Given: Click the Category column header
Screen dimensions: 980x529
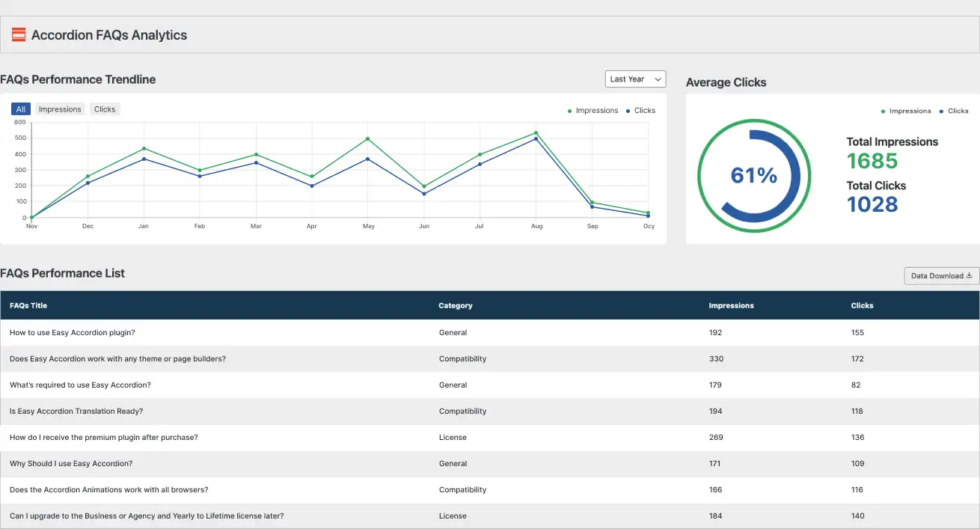Looking at the screenshot, I should point(456,305).
